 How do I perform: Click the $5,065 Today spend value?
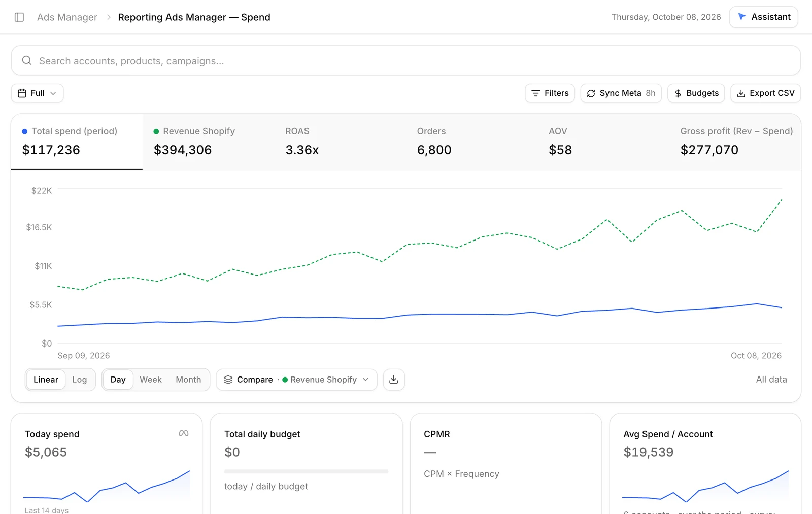46,452
